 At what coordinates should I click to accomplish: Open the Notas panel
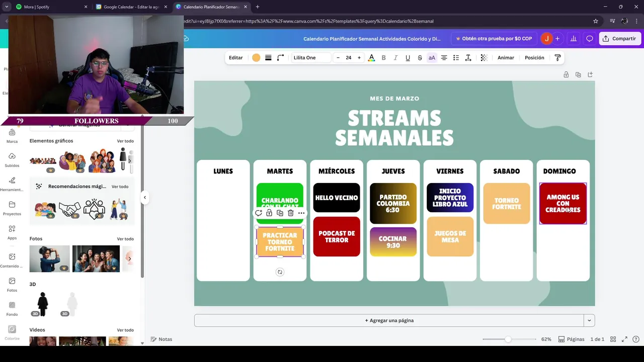tap(162, 339)
